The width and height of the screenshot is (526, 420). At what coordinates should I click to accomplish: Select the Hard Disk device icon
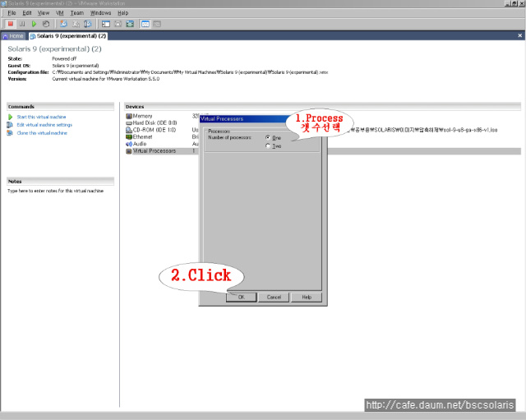129,123
